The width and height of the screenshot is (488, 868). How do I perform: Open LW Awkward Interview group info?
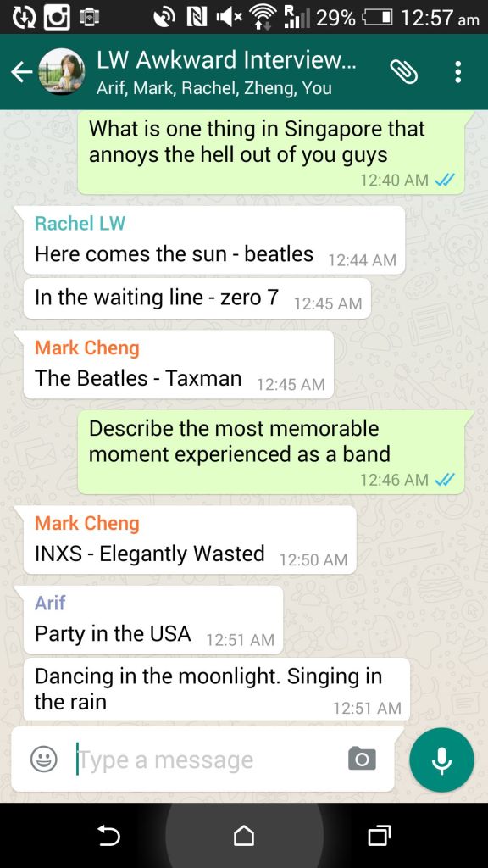pos(225,60)
